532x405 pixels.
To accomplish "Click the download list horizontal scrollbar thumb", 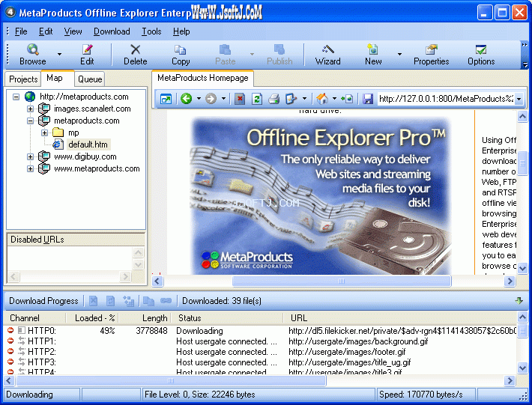I will [171, 380].
